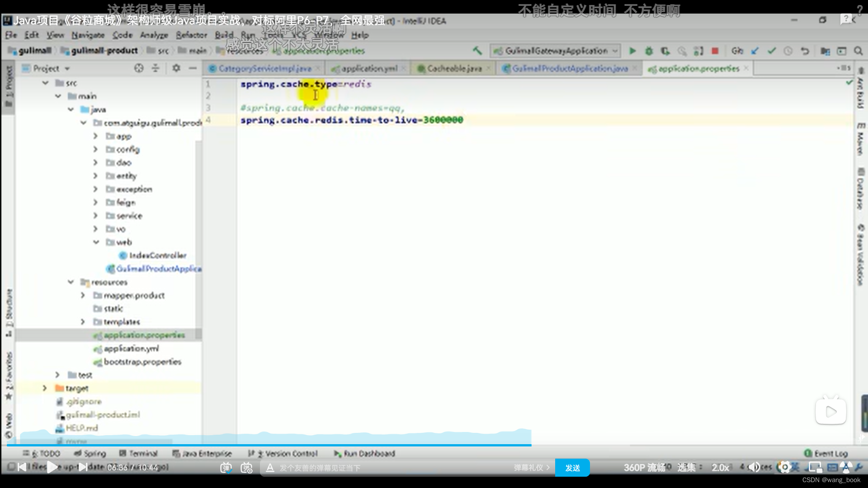Run the application with the green play icon
Image resolution: width=868 pixels, height=488 pixels.
[x=632, y=51]
